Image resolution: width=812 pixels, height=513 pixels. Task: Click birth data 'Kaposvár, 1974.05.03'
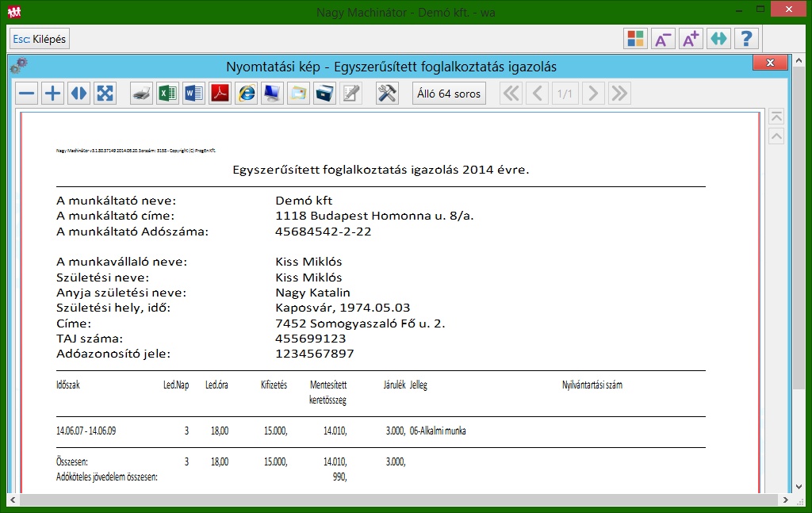click(x=343, y=308)
